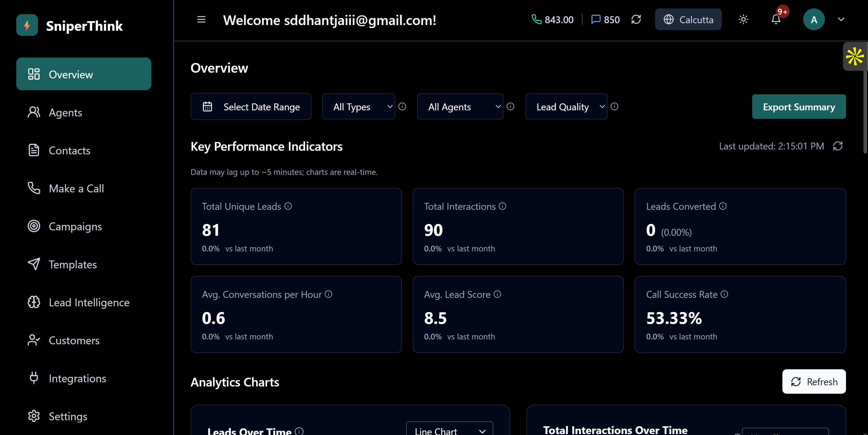Expand the user account chevron menu
The width and height of the screenshot is (868, 435).
tap(841, 20)
